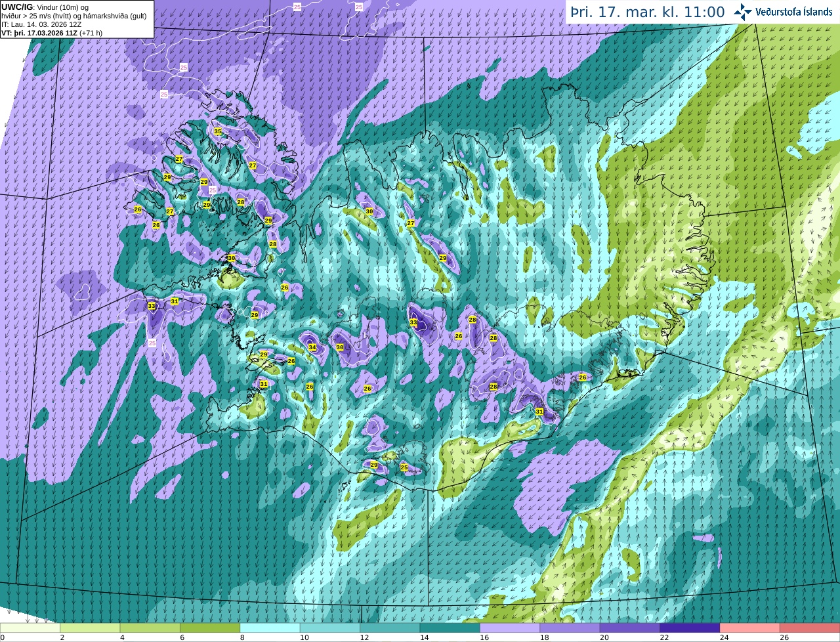
Task: Click the 'Þri. 17. mar. kl. 11:00' date header
Action: click(648, 12)
